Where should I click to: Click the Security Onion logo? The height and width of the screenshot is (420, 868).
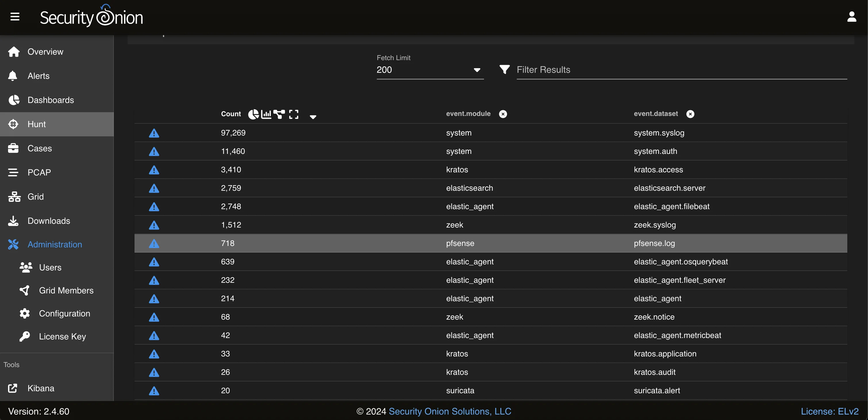91,16
